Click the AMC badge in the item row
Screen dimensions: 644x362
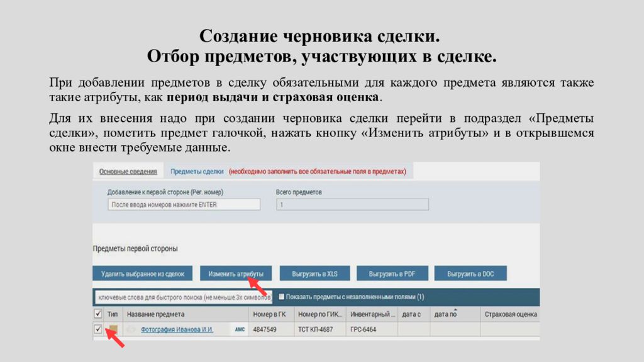[240, 329]
